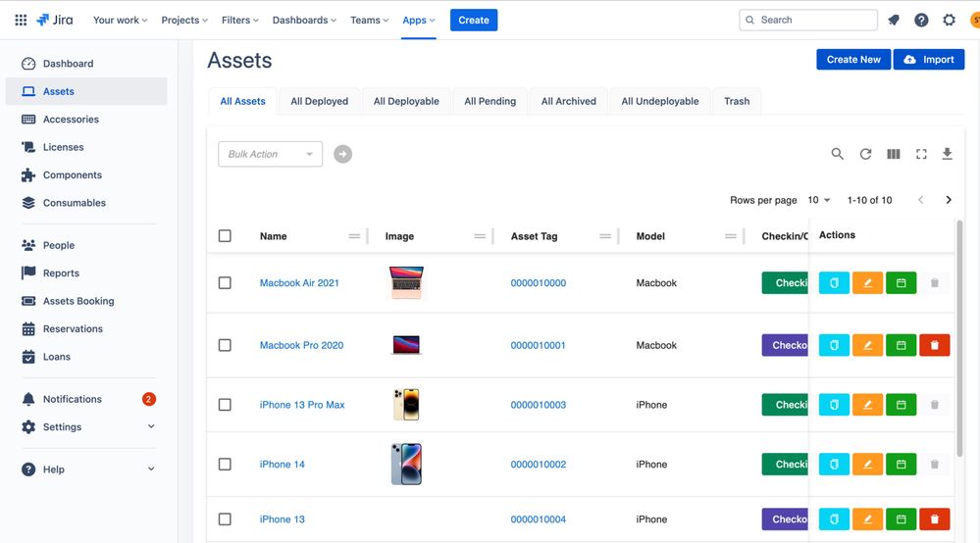Click the Jira search field

coord(808,20)
